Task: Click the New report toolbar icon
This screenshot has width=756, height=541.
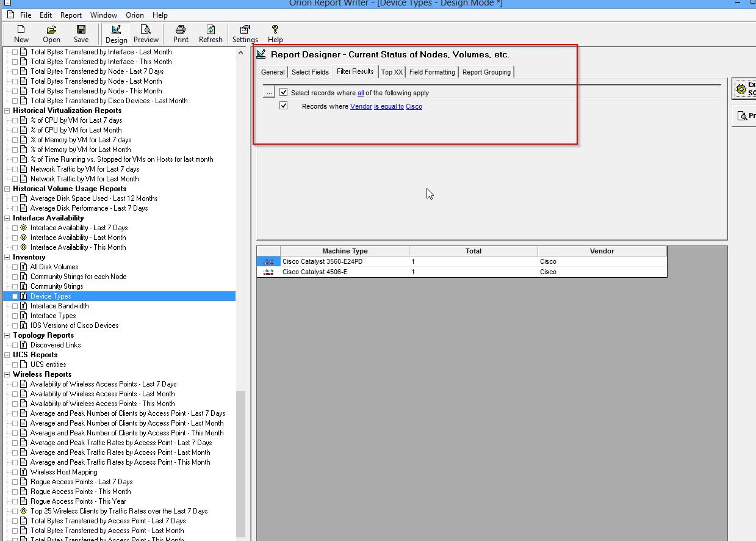Action: [x=21, y=29]
